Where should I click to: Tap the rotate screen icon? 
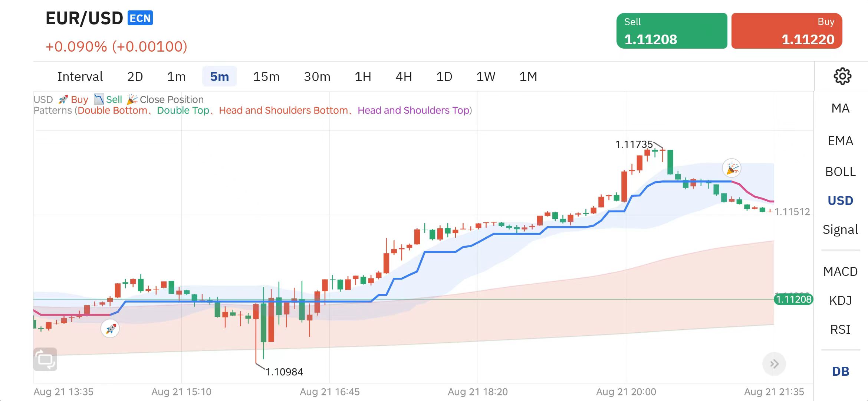(45, 359)
